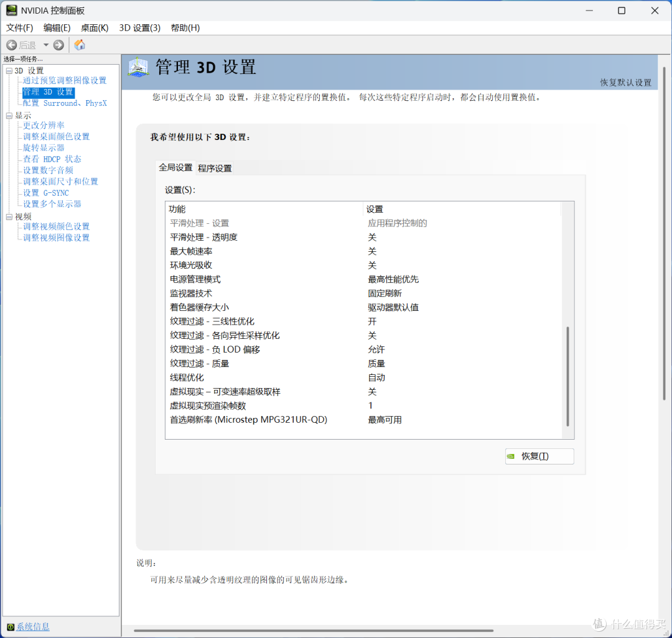This screenshot has height=638, width=672.
Task: Click the 设置 column header
Action: point(462,209)
